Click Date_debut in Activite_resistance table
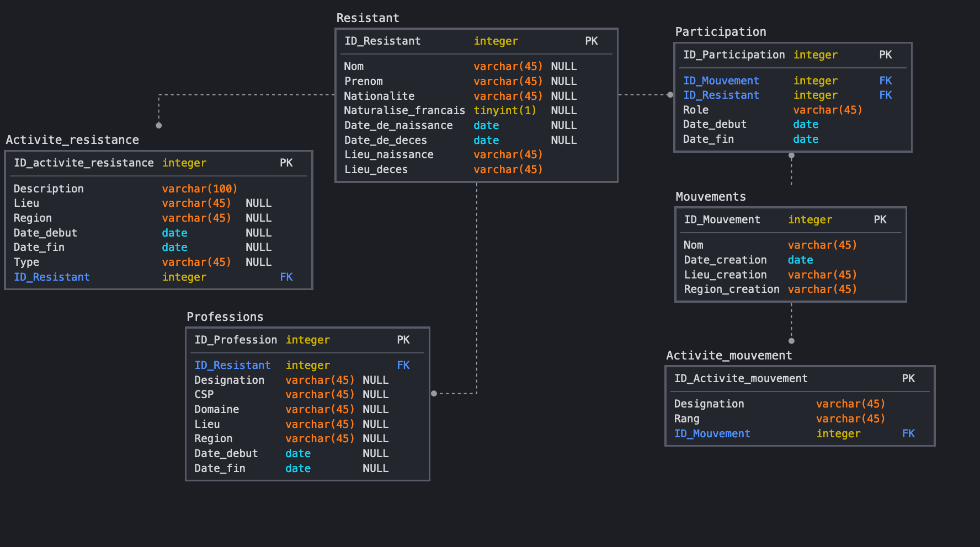Screen dimensions: 980x547 pos(158,233)
